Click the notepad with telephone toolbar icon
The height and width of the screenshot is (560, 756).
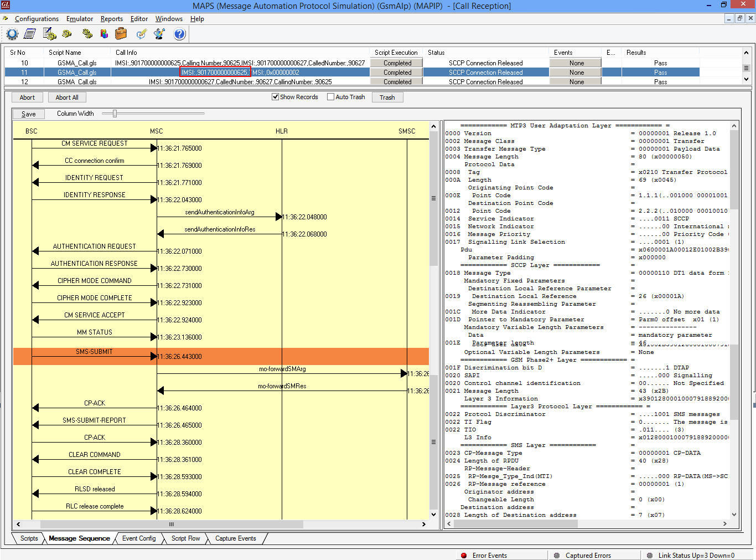click(49, 34)
